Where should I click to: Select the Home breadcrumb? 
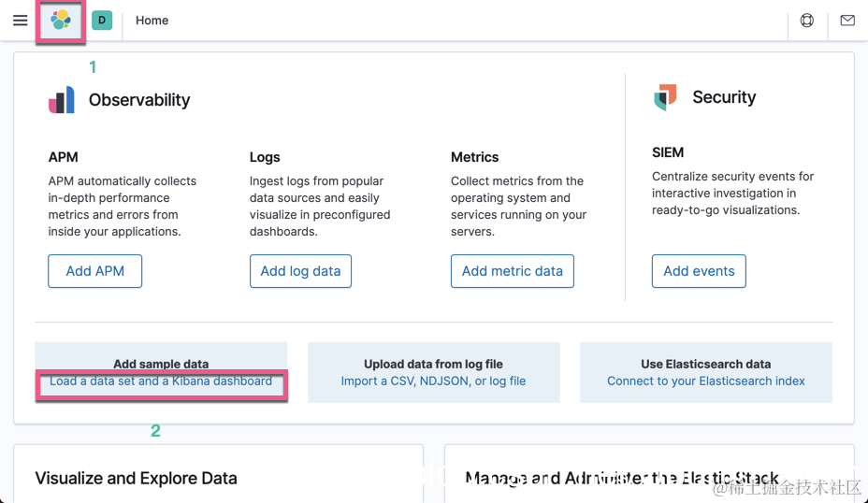(x=152, y=21)
